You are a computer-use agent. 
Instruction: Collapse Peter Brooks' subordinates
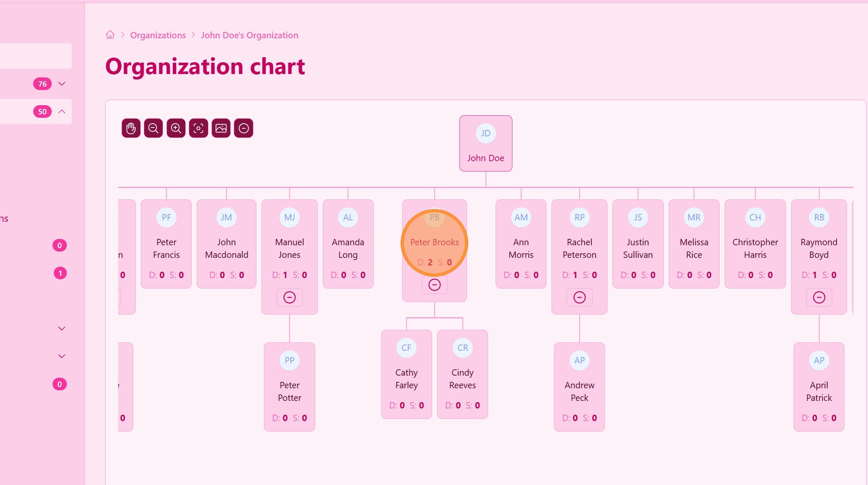pyautogui.click(x=434, y=285)
